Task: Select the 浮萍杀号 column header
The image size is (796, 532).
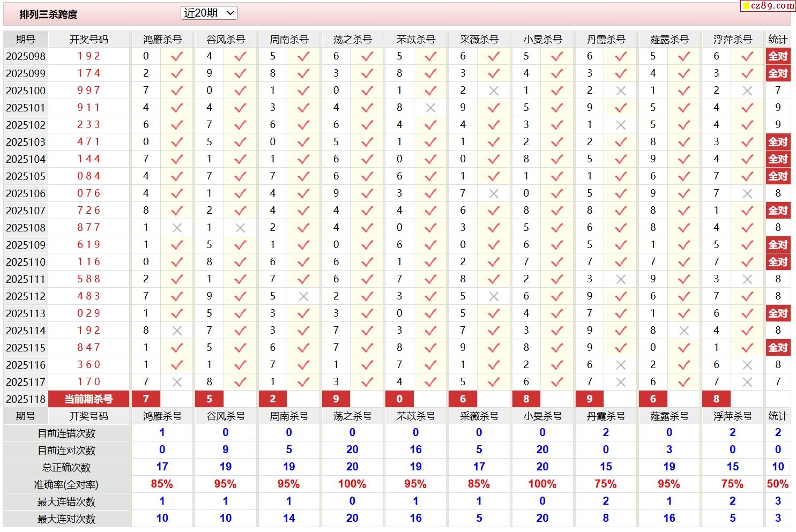Action: click(733, 40)
